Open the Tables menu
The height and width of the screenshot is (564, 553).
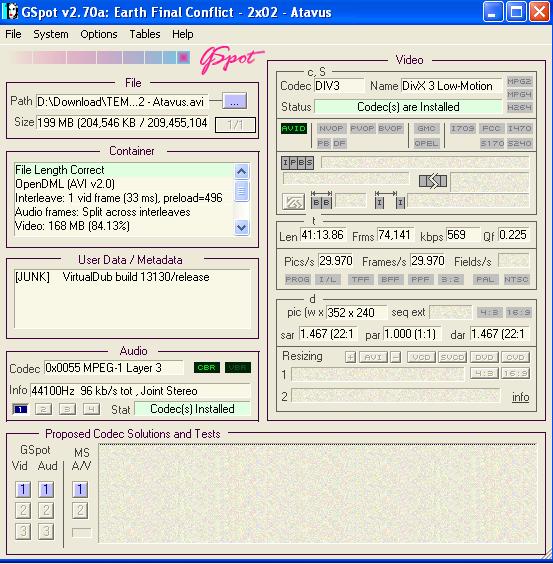(x=145, y=34)
